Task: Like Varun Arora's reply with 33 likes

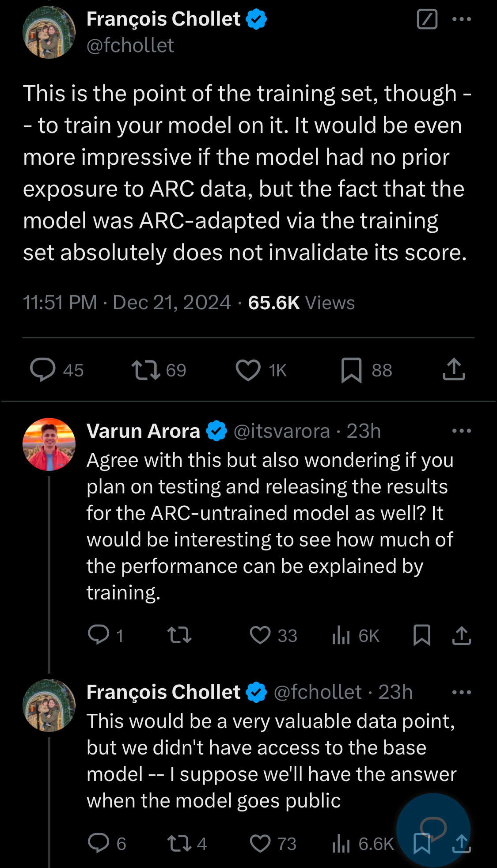Action: [x=260, y=636]
